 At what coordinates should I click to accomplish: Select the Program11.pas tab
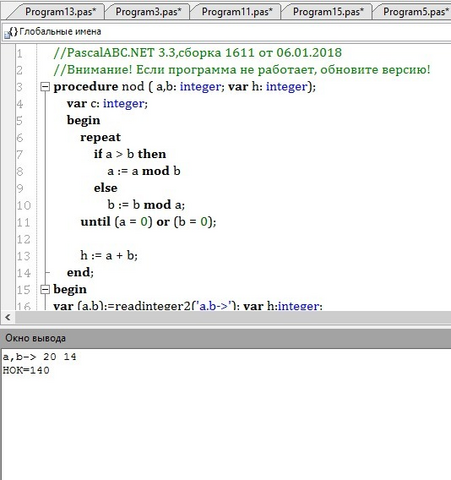237,12
